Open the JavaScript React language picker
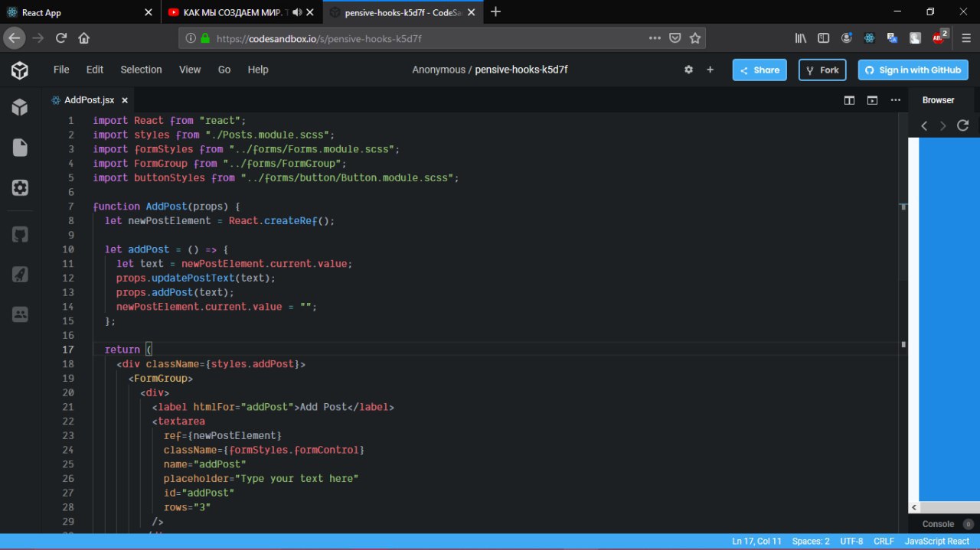Viewport: 980px width, 550px height. 936,541
